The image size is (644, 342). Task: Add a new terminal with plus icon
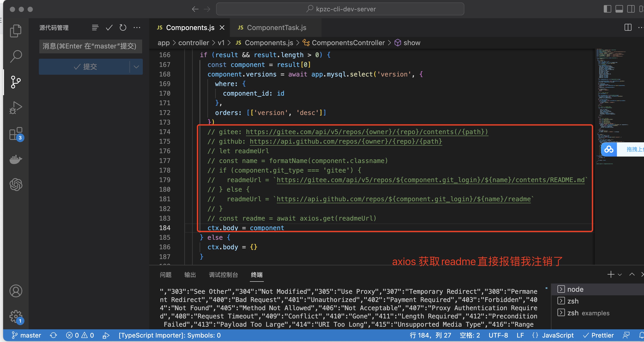tap(611, 274)
